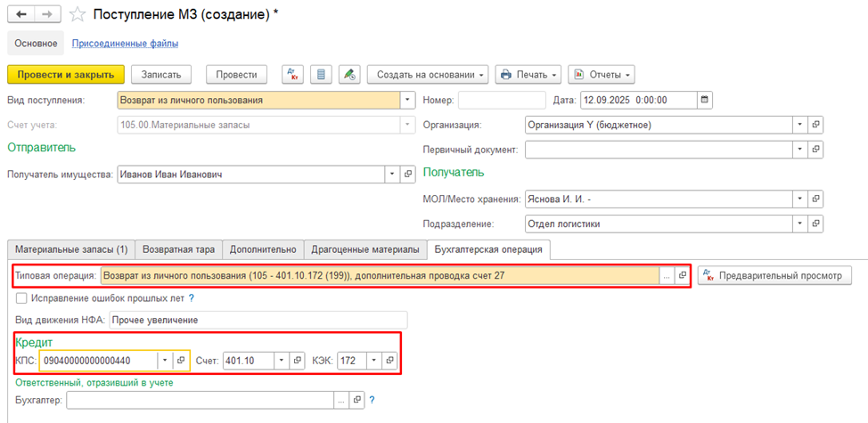This screenshot has width=868, height=423.
Task: Open Типовая операция selection form icon
Action: (683, 275)
